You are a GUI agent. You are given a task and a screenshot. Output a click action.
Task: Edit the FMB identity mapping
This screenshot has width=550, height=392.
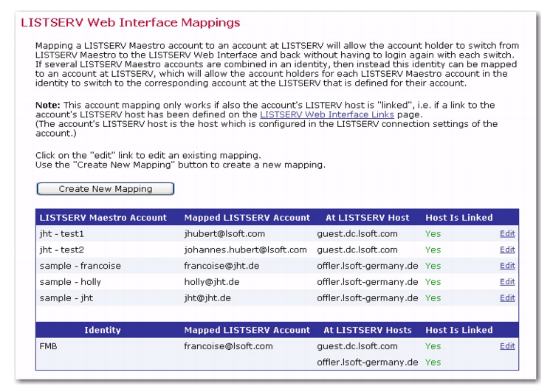[507, 346]
